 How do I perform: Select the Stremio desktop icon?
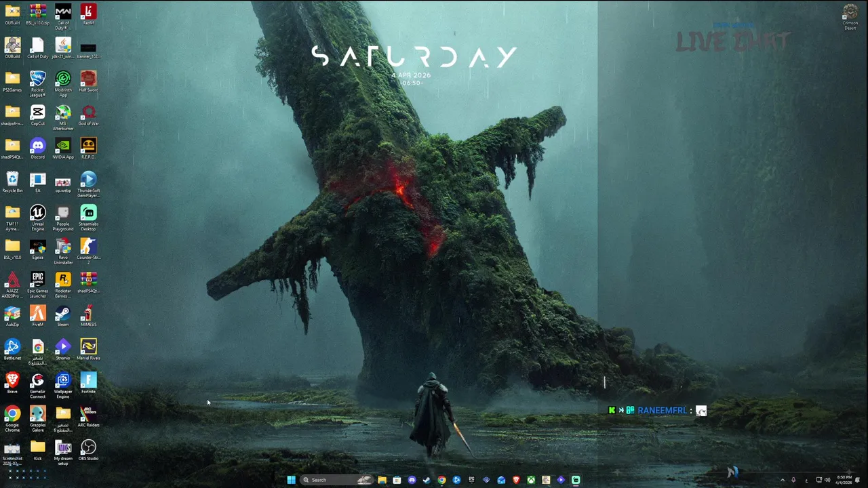pos(63,350)
